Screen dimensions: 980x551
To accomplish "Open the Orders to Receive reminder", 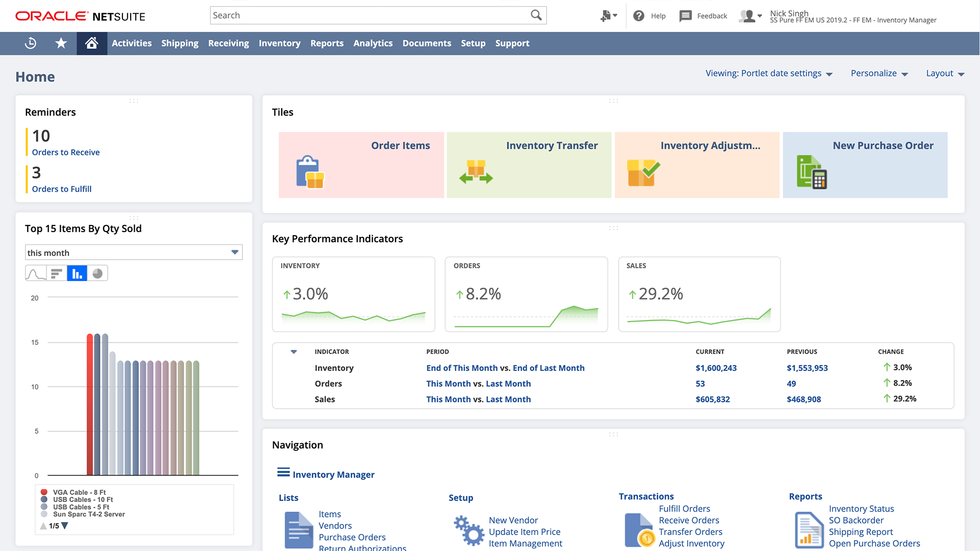I will point(65,152).
